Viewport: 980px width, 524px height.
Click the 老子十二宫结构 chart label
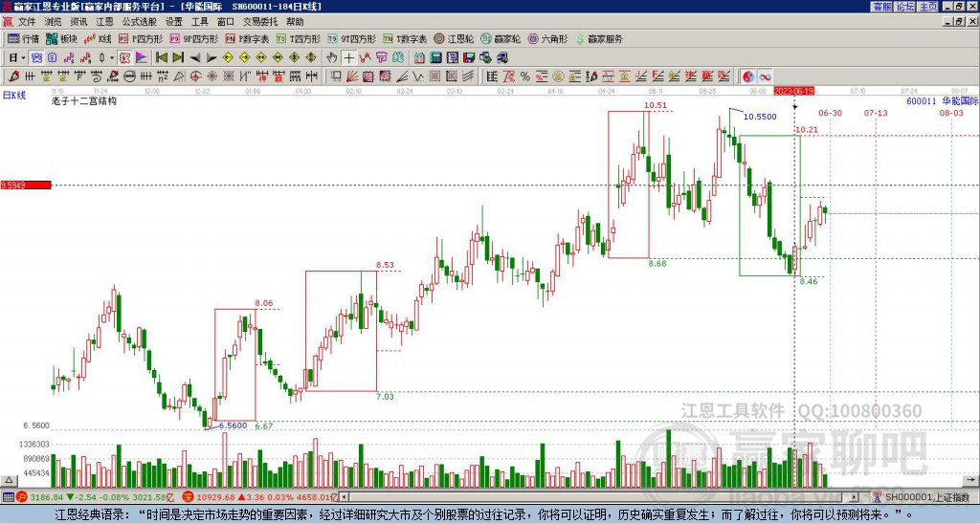pyautogui.click(x=84, y=100)
